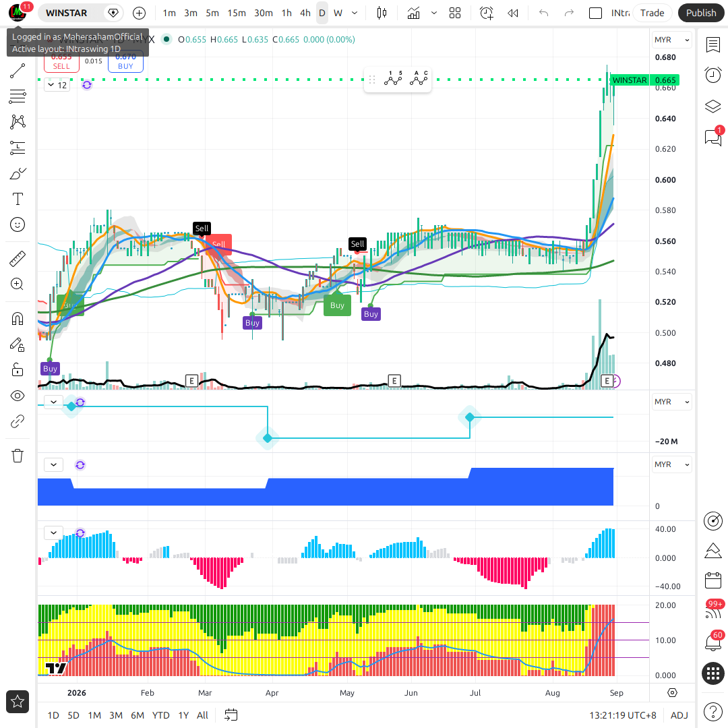This screenshot has width=728, height=728.
Task: Click the Publish button
Action: click(x=700, y=13)
